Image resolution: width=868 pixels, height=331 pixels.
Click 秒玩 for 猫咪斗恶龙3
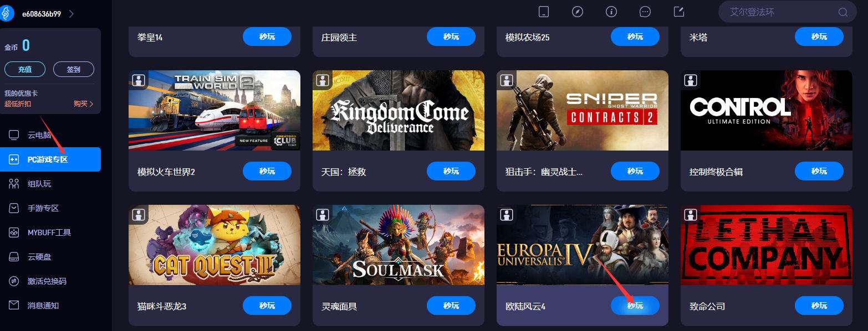[x=267, y=306]
